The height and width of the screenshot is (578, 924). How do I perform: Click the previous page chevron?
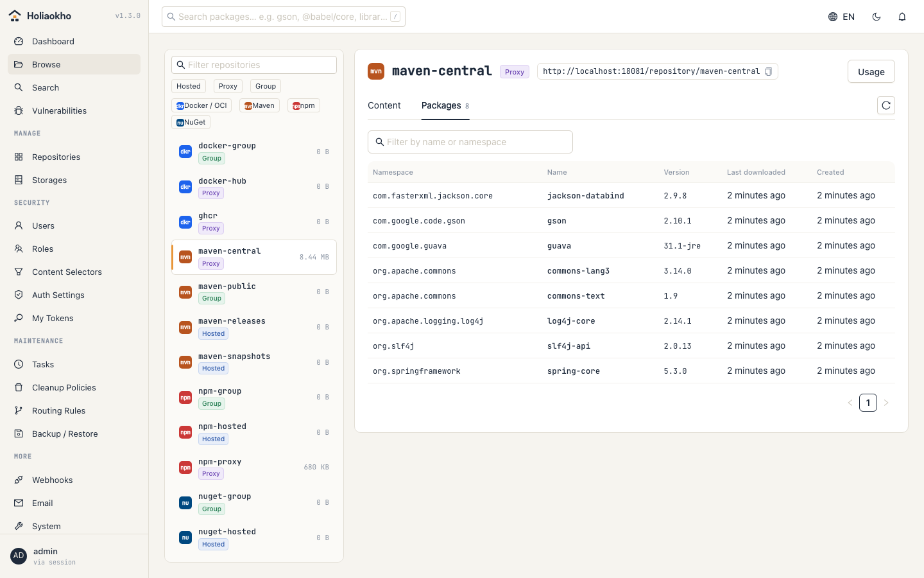pos(850,403)
